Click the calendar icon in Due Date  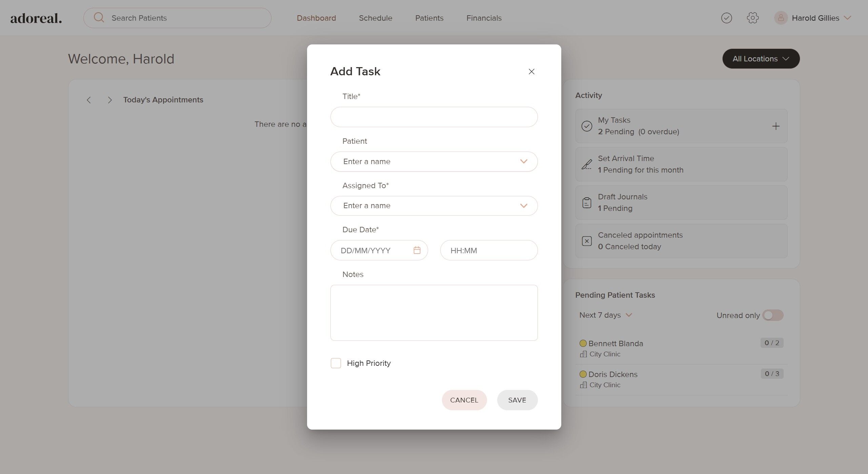coord(417,250)
